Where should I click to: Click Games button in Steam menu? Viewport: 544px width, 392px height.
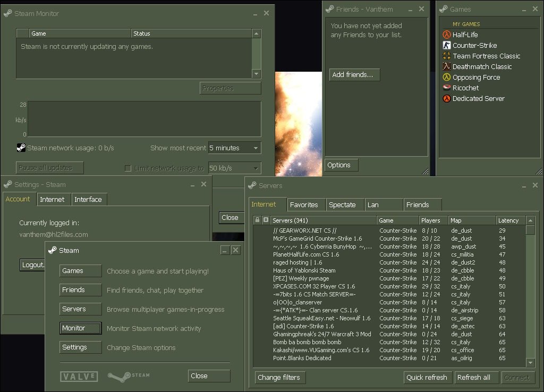click(x=81, y=271)
